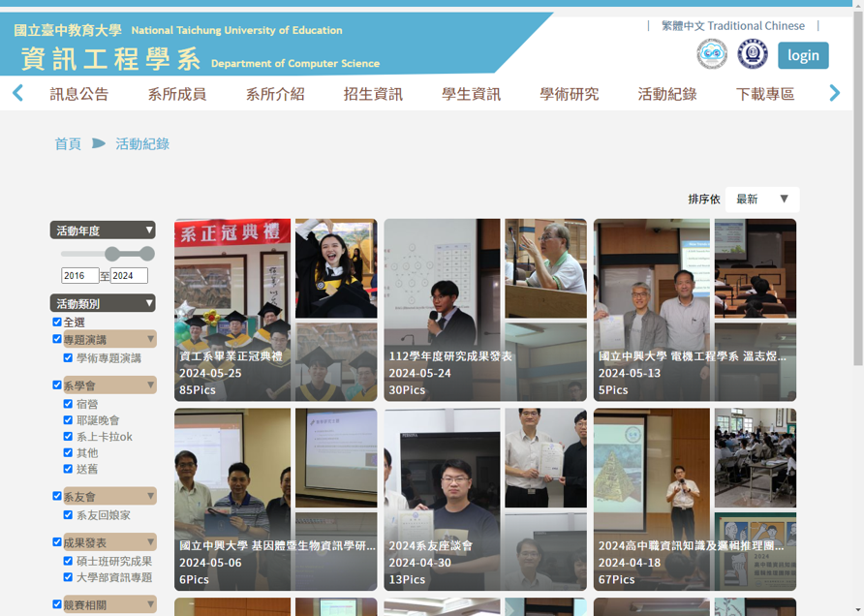Screen dimensions: 864x616
Task: Toggle the 系友會 category checkbox
Action: (57, 496)
